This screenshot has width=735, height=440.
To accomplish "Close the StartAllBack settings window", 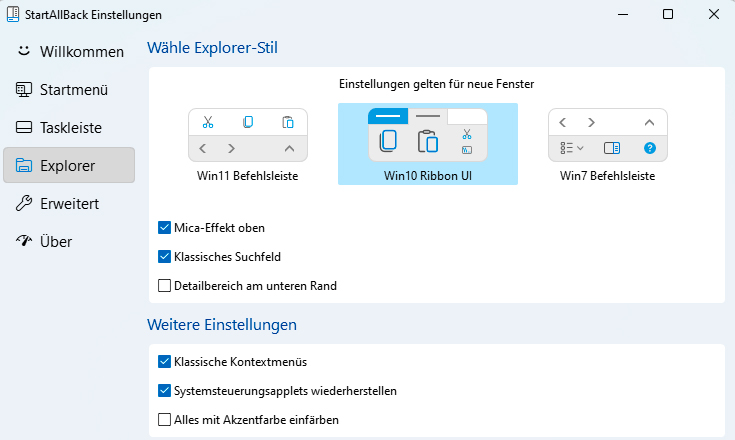I will (713, 14).
